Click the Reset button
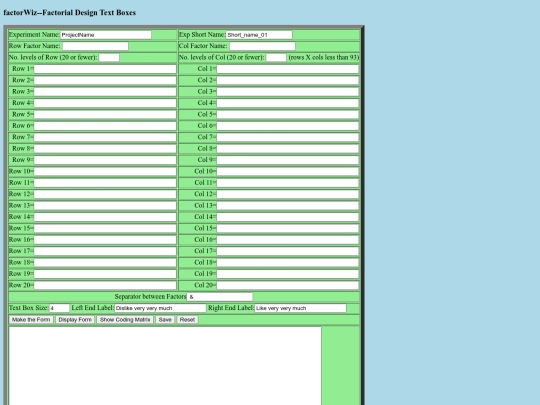Image resolution: width=540 pixels, height=405 pixels. [187, 320]
